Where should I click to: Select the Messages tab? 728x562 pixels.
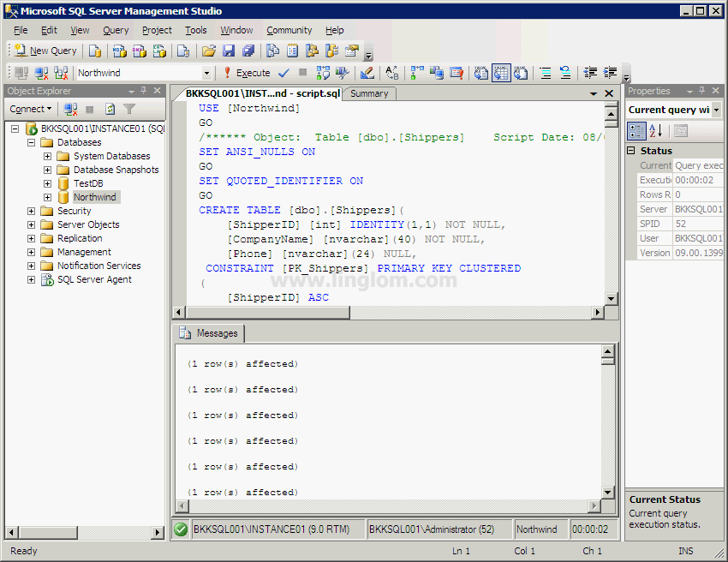209,333
